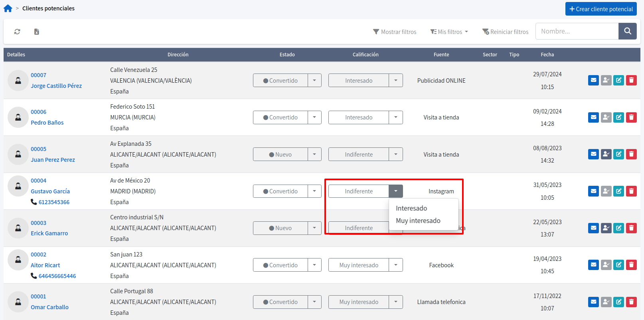Delete lead Omar Carballo

631,302
